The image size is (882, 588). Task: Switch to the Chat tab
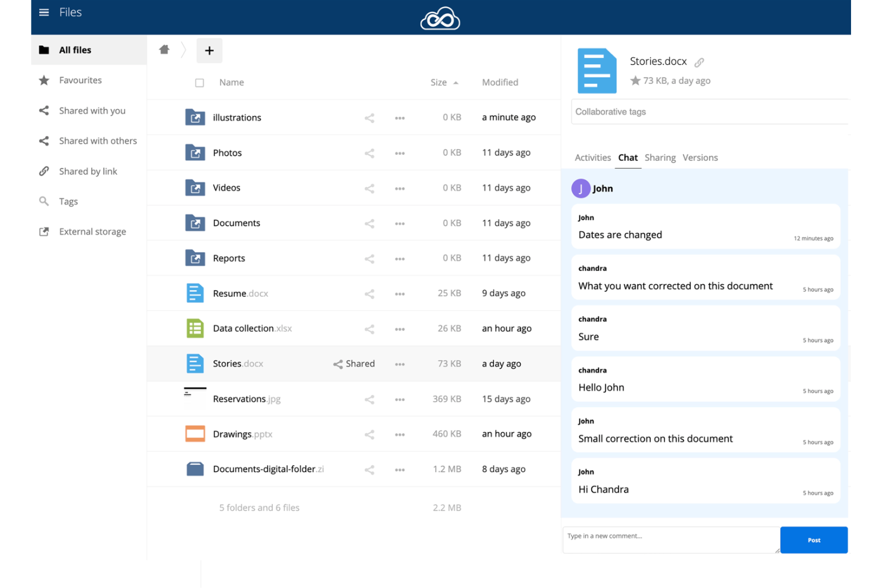tap(628, 157)
